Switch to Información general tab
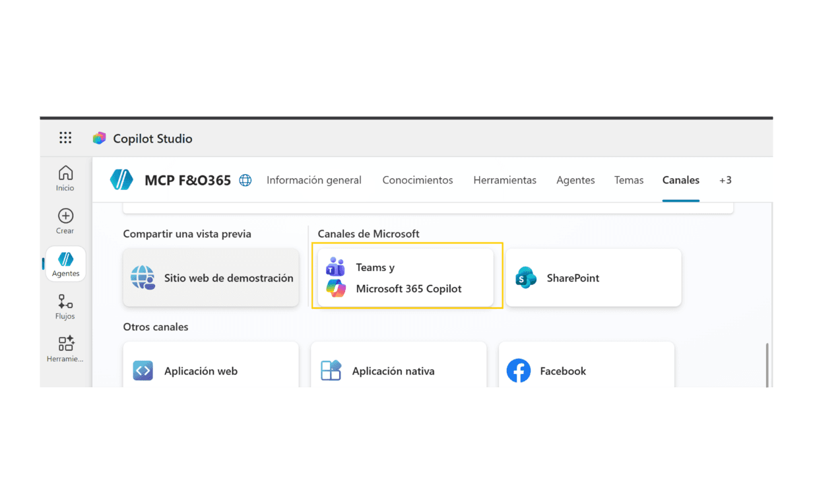Image resolution: width=813 pixels, height=504 pixels. (x=314, y=180)
